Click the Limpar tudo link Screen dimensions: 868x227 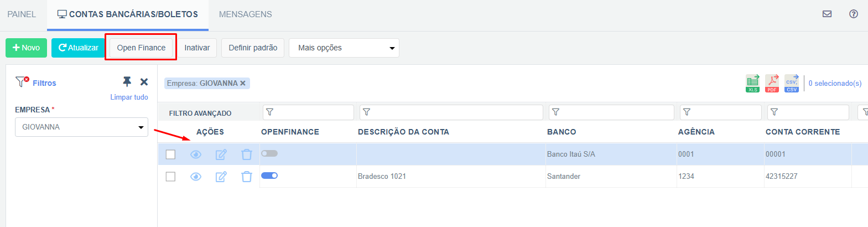(x=129, y=97)
